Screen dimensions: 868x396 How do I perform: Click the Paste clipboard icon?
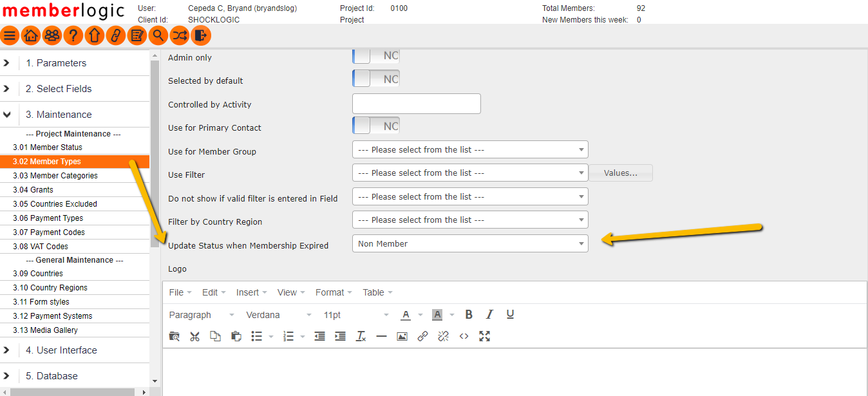(236, 336)
